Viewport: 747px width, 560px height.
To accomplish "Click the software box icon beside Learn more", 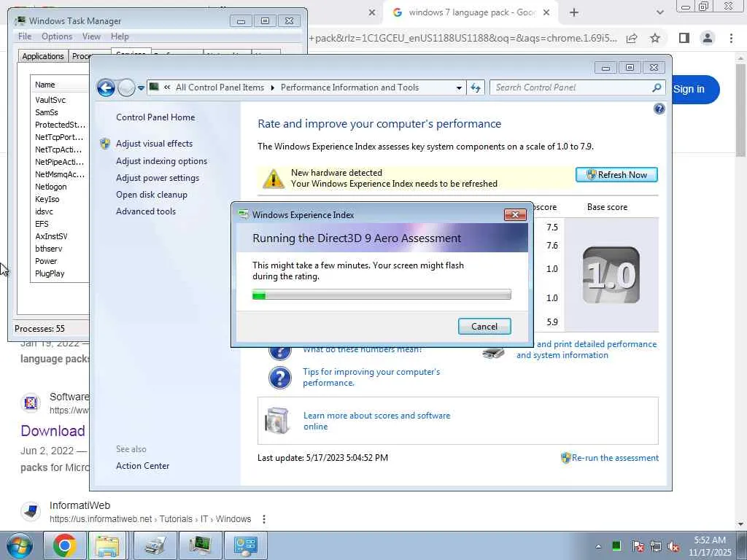I will (278, 421).
